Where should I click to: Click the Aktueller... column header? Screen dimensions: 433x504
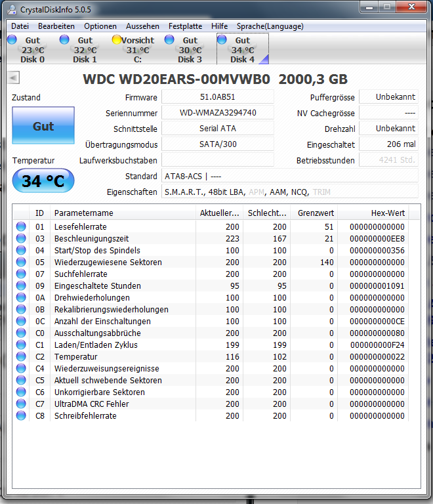[219, 213]
